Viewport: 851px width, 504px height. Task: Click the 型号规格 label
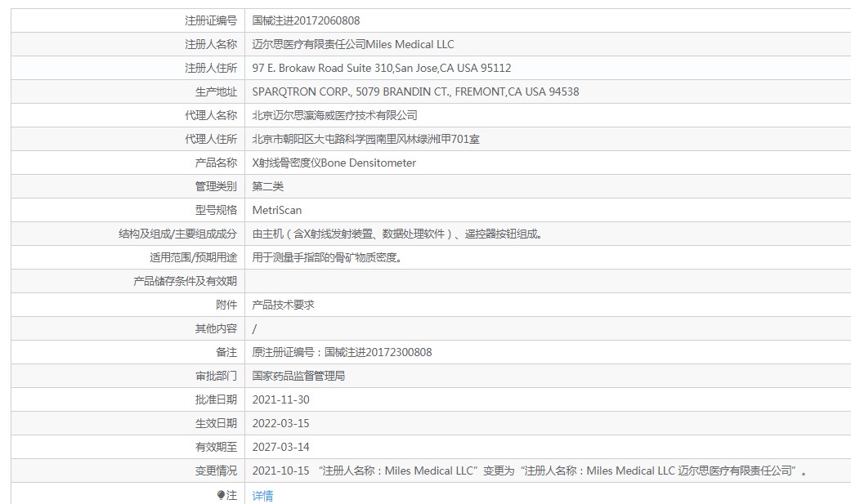[216, 210]
